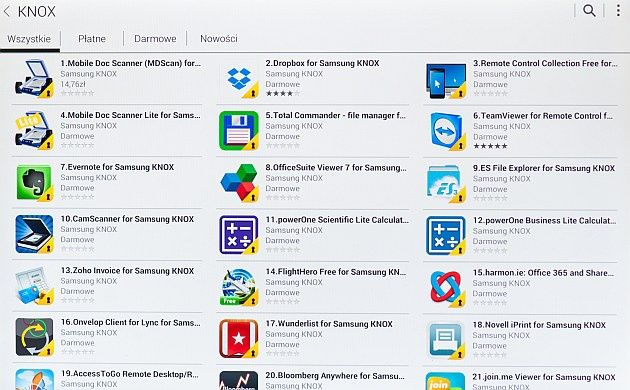Open the Mobile Doc Scanner (MDScan) app icon
The width and height of the screenshot is (630, 390).
click(x=34, y=79)
